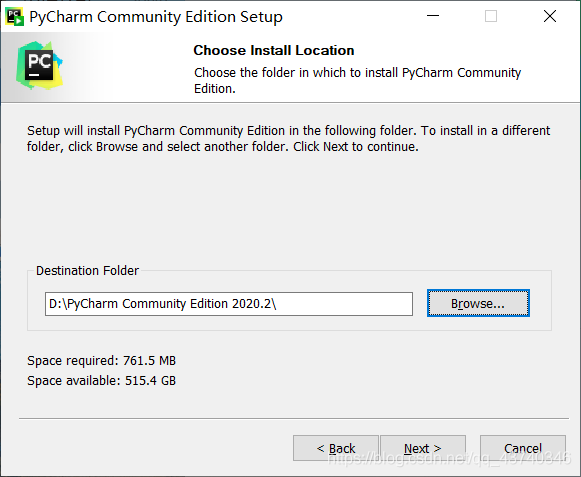Click the Space available 515.4 GB text
Viewport: 581px width, 477px height.
coord(102,381)
